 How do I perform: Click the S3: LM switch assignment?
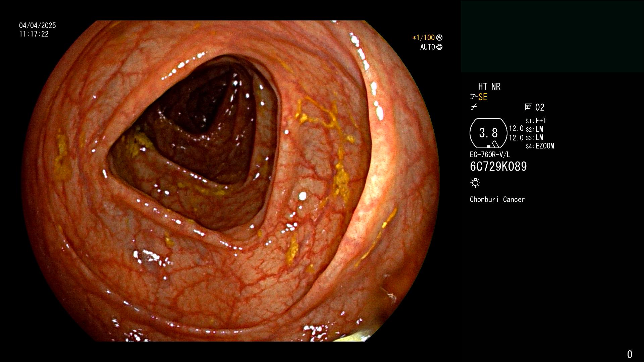[535, 138]
